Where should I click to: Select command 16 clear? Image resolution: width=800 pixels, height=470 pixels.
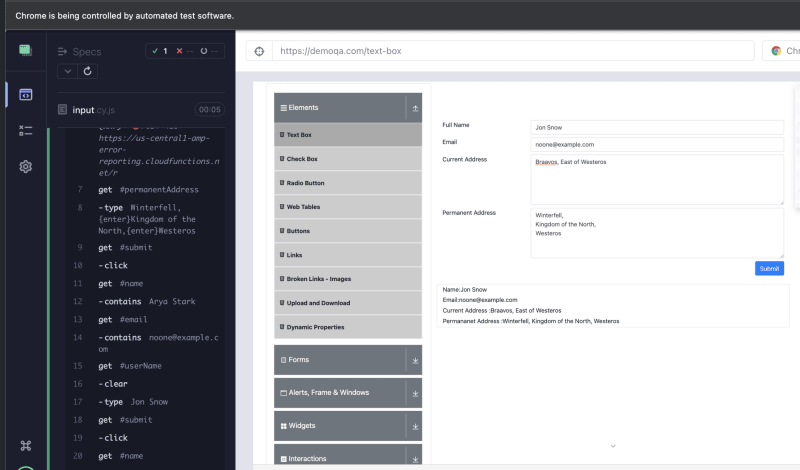pos(145,384)
